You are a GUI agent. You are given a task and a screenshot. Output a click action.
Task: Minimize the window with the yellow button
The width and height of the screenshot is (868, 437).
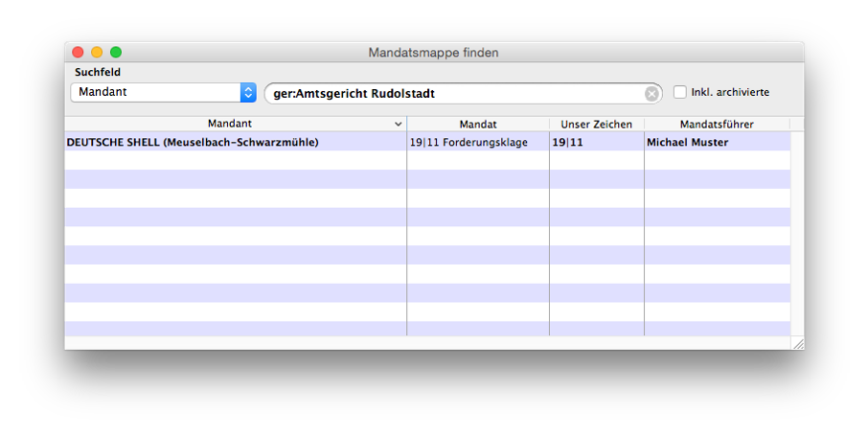tap(97, 52)
